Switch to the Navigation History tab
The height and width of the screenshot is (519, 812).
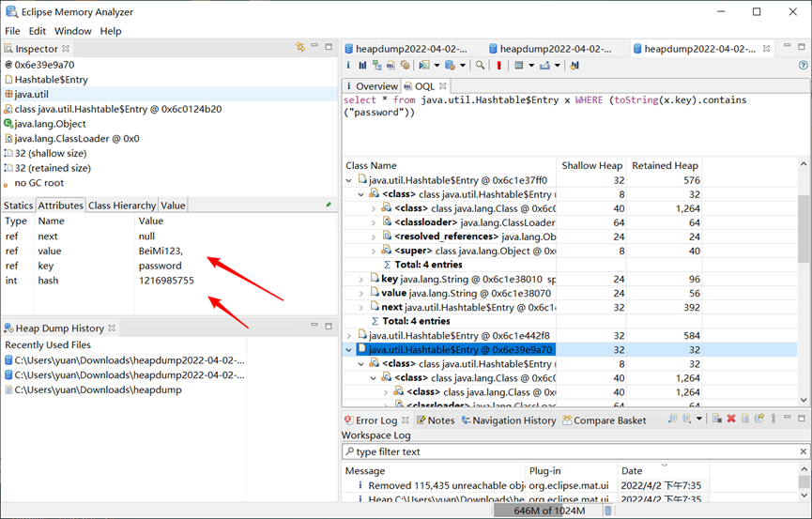(x=509, y=420)
